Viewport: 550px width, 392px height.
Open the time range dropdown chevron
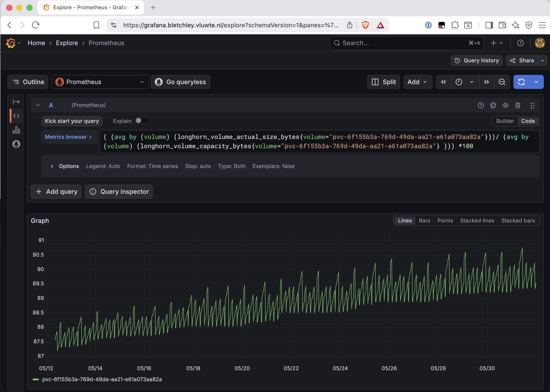click(x=471, y=82)
